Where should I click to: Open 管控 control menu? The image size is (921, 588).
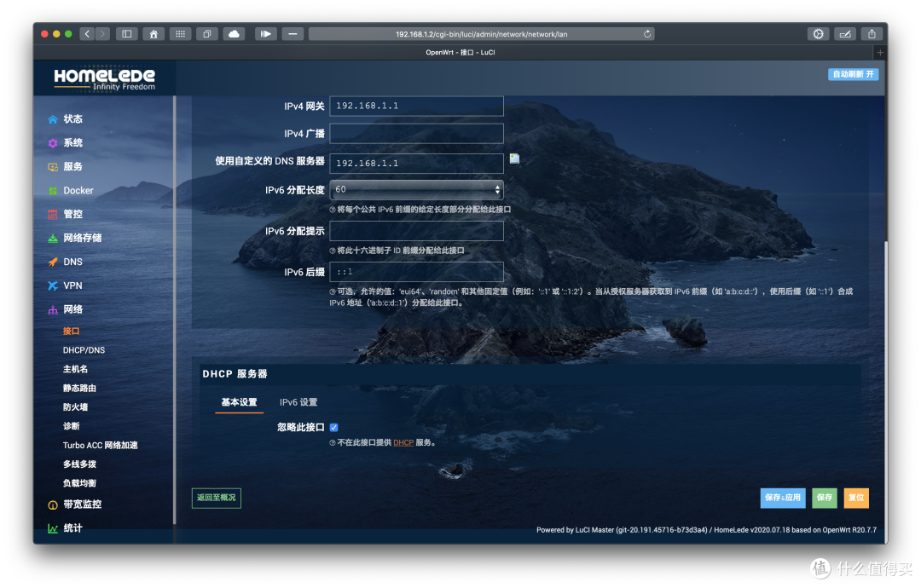coord(72,214)
